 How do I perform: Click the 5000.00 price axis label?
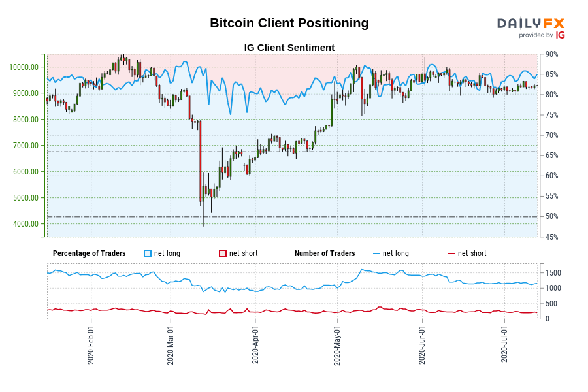click(26, 198)
